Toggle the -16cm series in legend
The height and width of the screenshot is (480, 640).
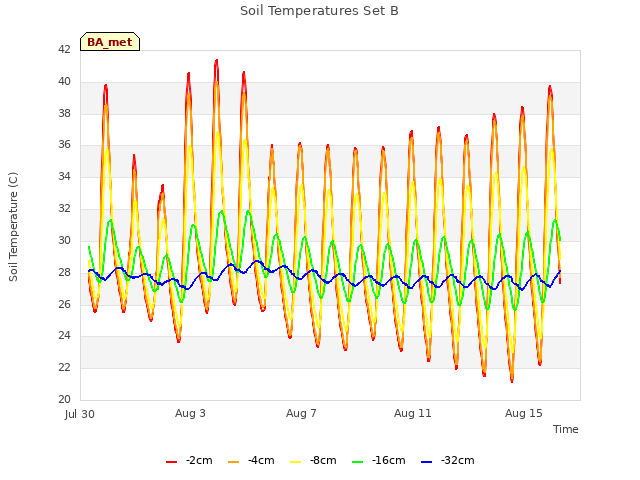point(378,461)
